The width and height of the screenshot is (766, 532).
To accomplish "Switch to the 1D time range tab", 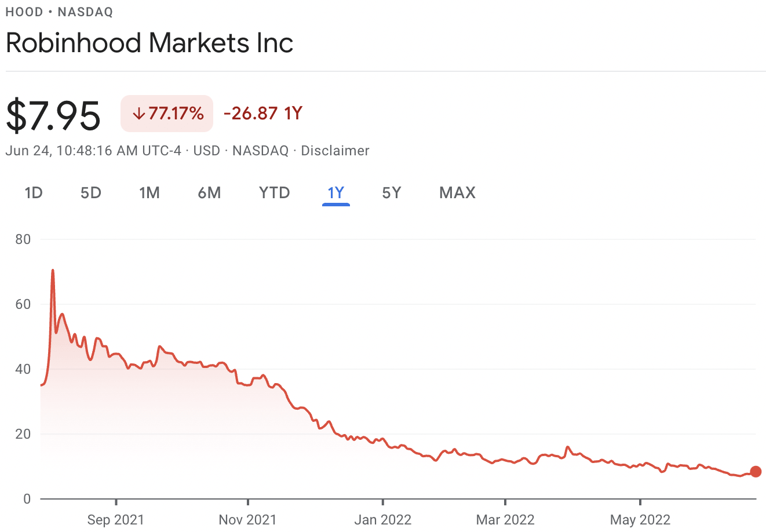I will (x=33, y=192).
